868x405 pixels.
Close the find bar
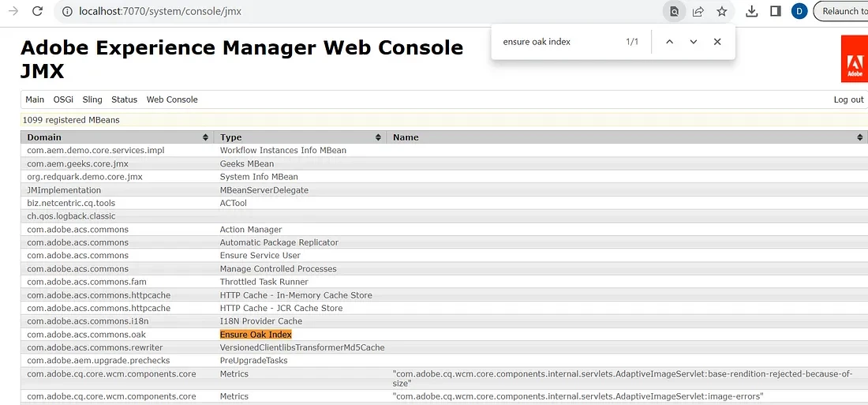pyautogui.click(x=717, y=42)
